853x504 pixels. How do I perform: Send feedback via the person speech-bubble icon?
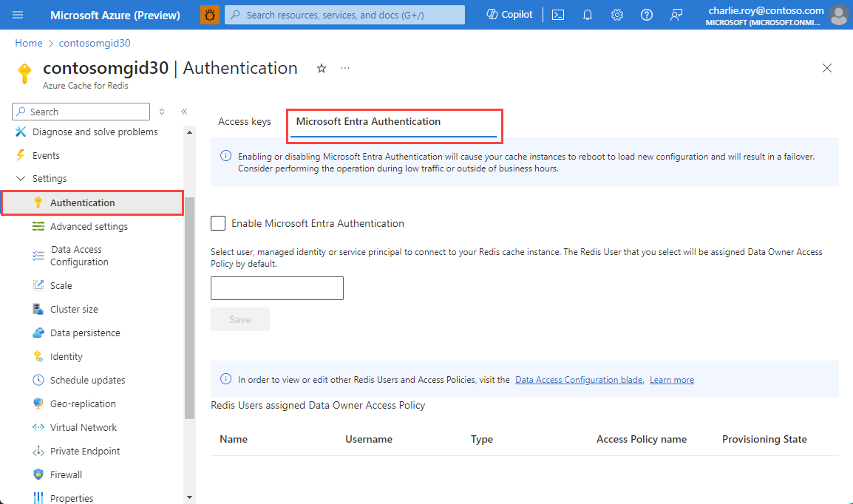click(x=676, y=14)
